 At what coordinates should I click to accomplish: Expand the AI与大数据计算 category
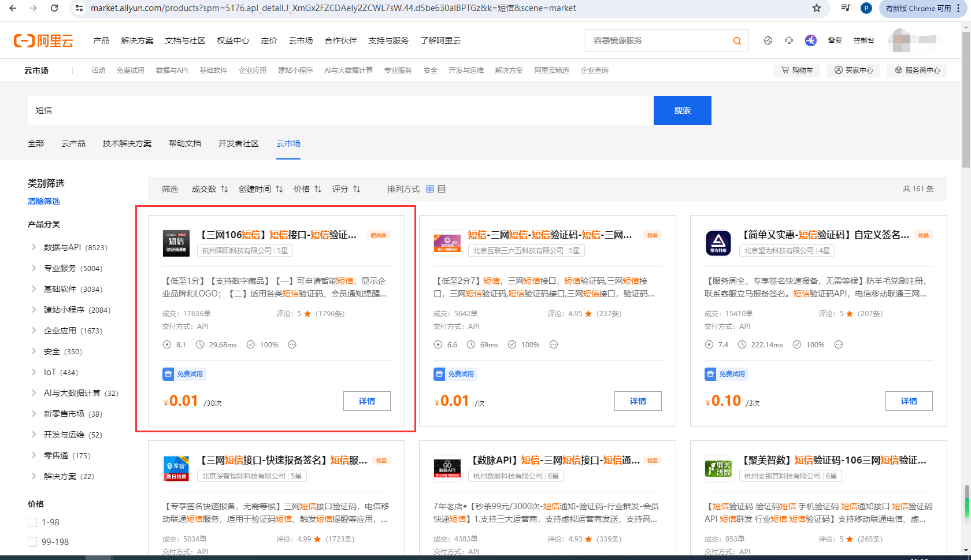pyautogui.click(x=34, y=392)
